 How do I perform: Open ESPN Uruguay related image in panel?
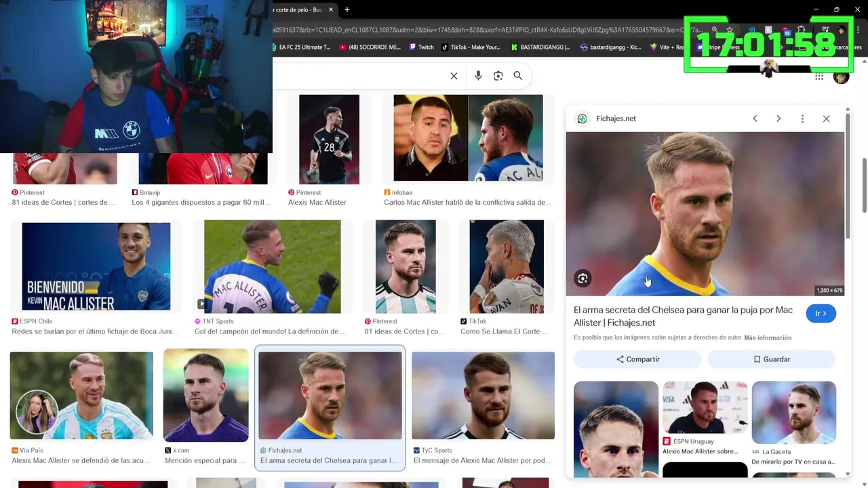(705, 407)
